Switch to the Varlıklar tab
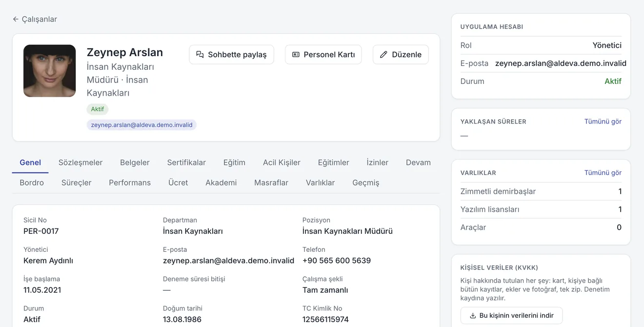The image size is (644, 327). point(320,183)
